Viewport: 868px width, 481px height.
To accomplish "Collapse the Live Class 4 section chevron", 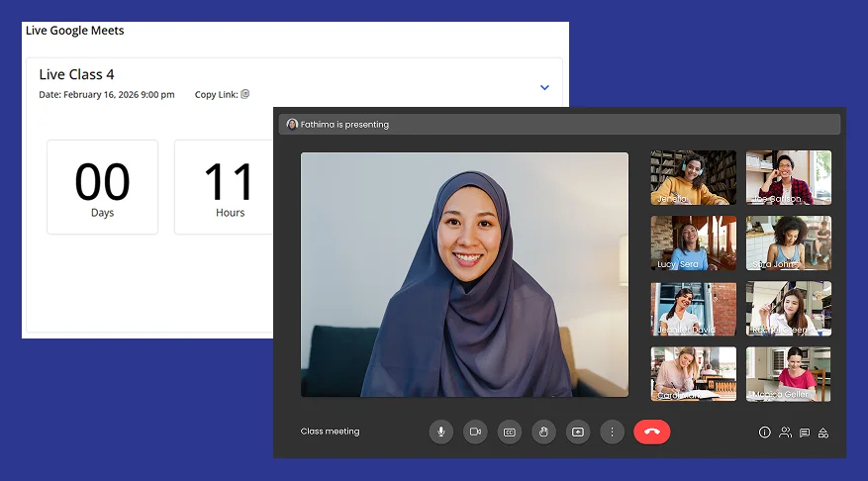I will (544, 87).
